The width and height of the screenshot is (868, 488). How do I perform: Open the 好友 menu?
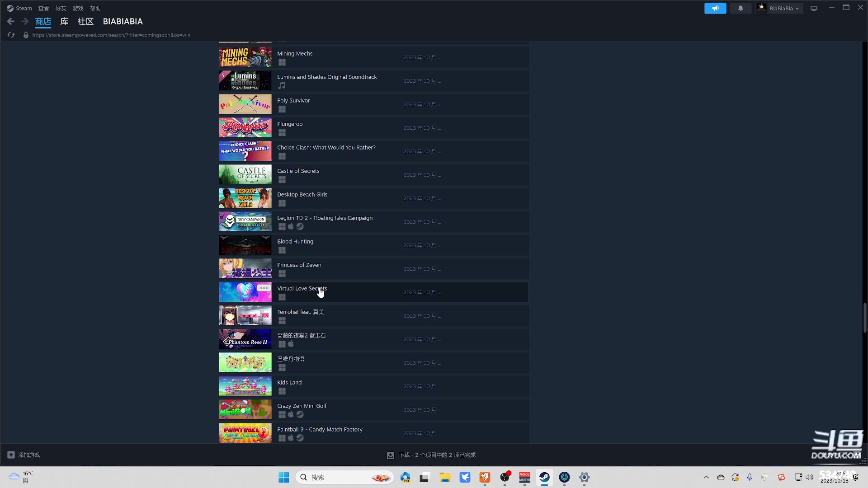point(61,8)
